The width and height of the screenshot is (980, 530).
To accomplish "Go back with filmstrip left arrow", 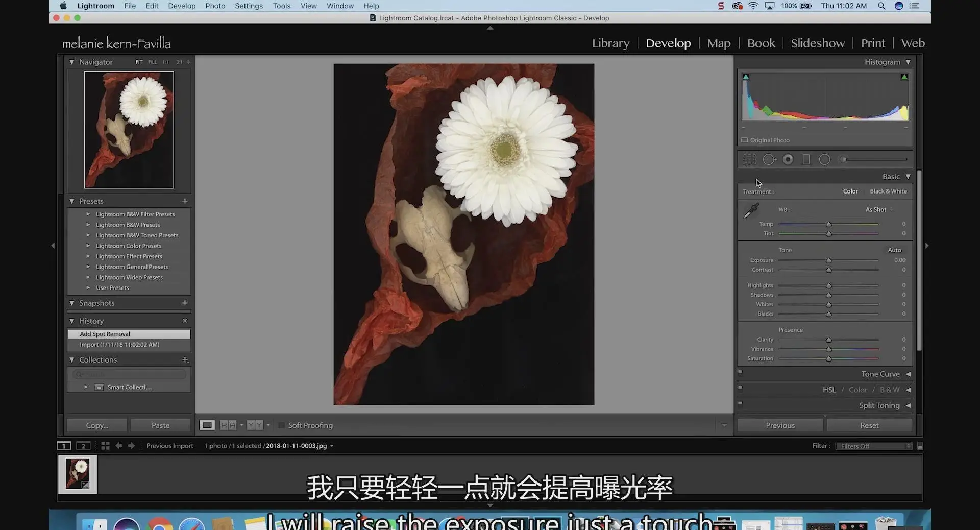I will tap(118, 446).
